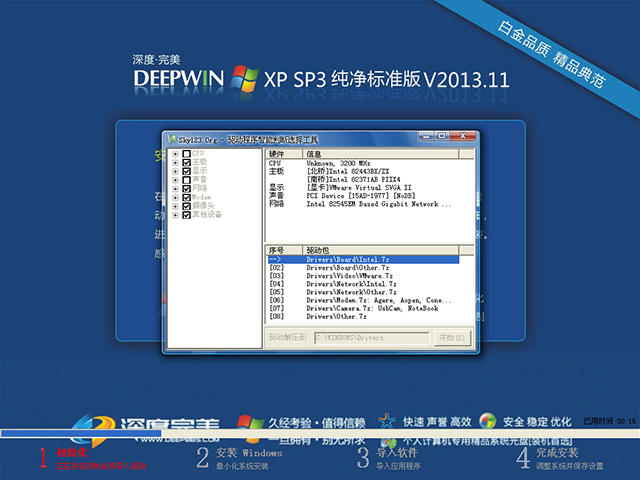Expand the 网络 tree node

(175, 189)
